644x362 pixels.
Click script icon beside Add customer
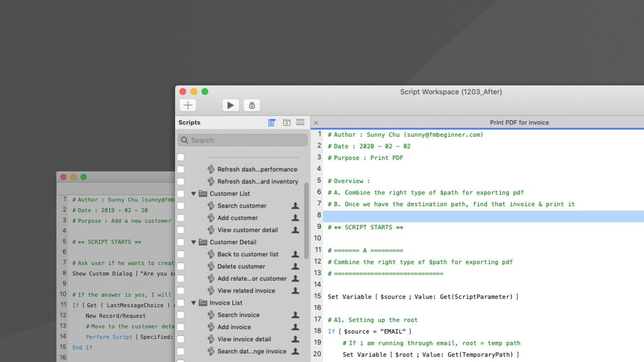pyautogui.click(x=211, y=218)
